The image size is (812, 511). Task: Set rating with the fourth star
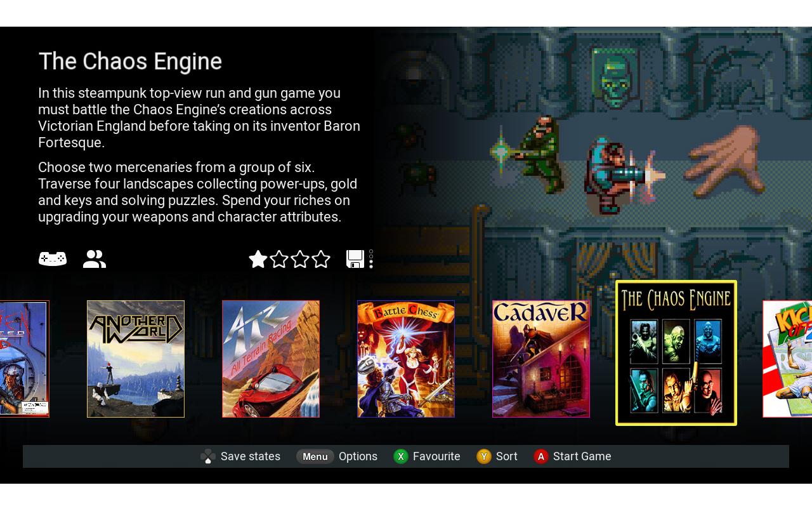click(x=321, y=259)
